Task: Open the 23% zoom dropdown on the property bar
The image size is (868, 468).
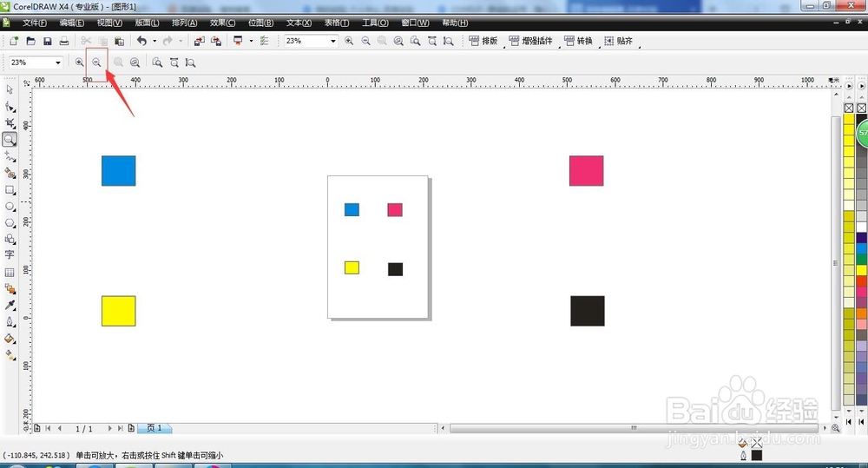Action: pos(57,63)
